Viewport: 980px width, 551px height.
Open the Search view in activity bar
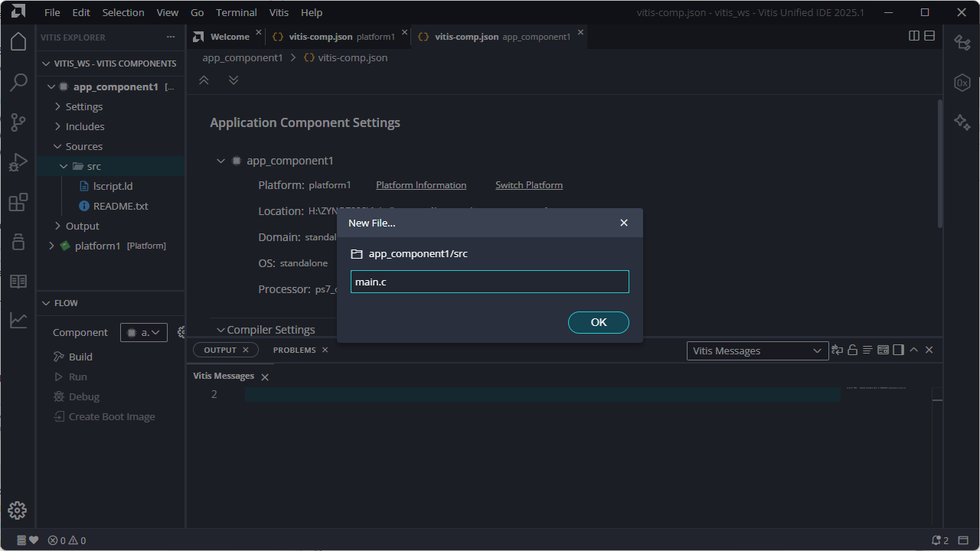(x=18, y=83)
